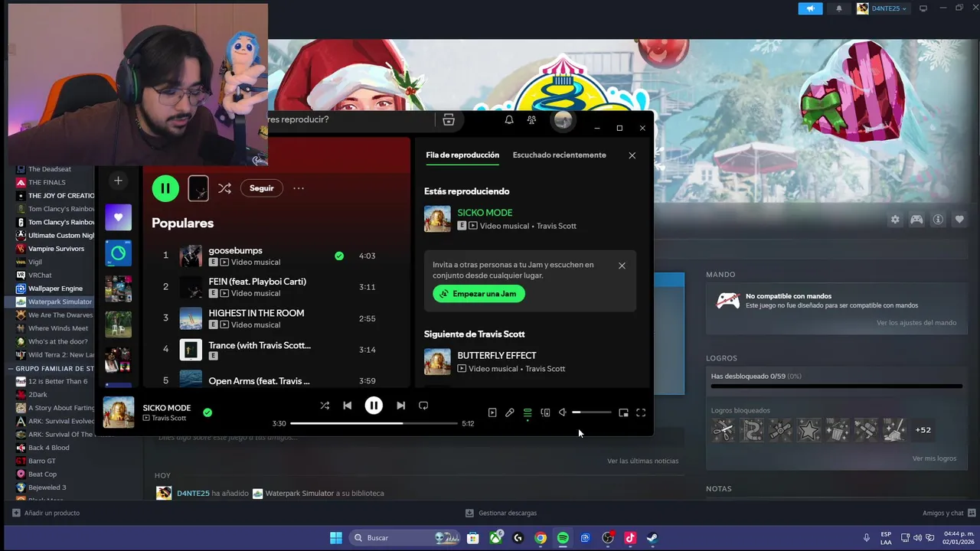980x551 pixels.
Task: Start a Jam with Empezar una Jam
Action: tap(479, 294)
